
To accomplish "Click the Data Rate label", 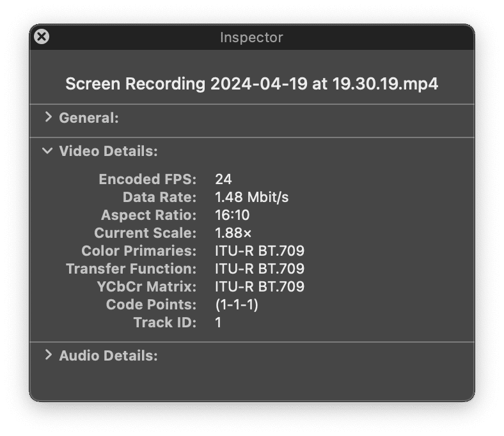I will 159,198.
